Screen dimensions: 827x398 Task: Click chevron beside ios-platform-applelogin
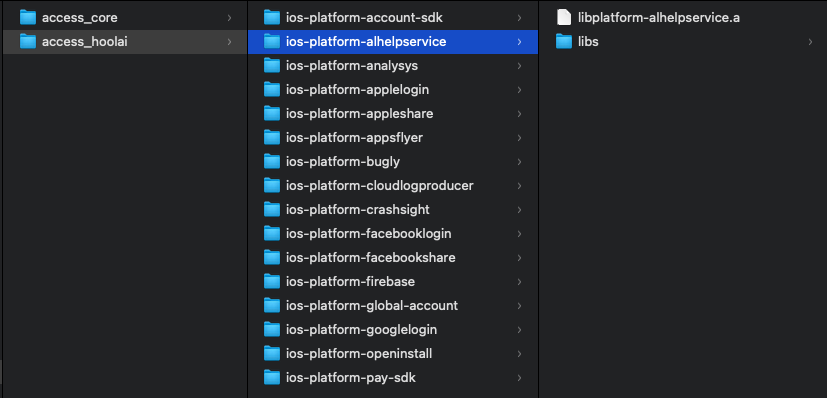tap(520, 90)
